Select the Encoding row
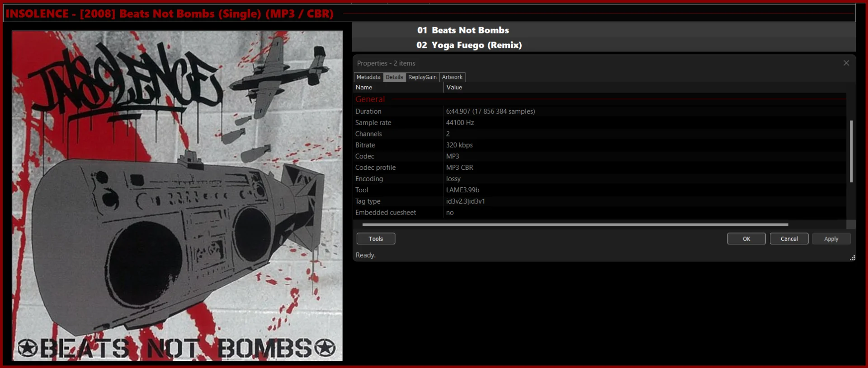Screen dimensions: 868x368 click(x=600, y=179)
